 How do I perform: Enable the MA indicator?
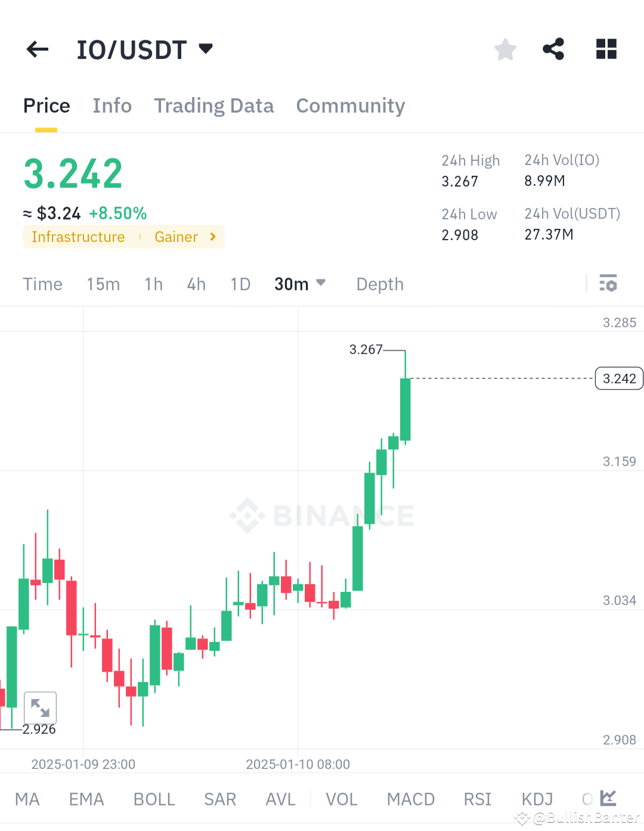click(x=27, y=799)
